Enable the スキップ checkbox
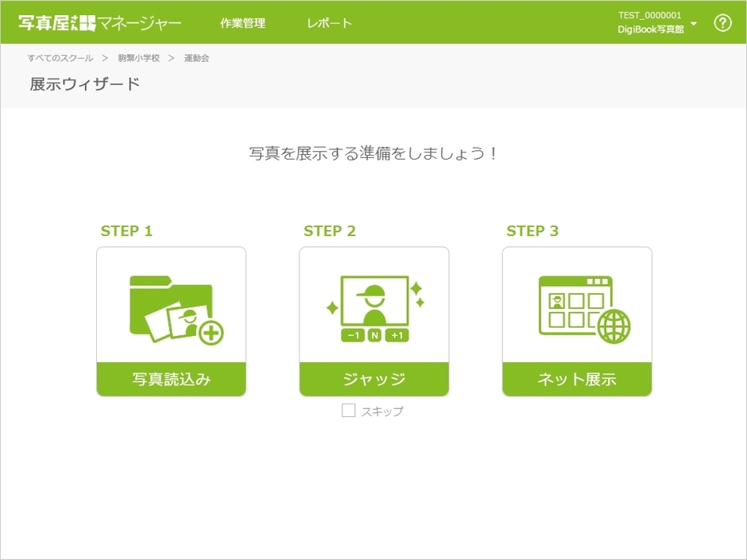Screen dimensions: 747x560 349,411
